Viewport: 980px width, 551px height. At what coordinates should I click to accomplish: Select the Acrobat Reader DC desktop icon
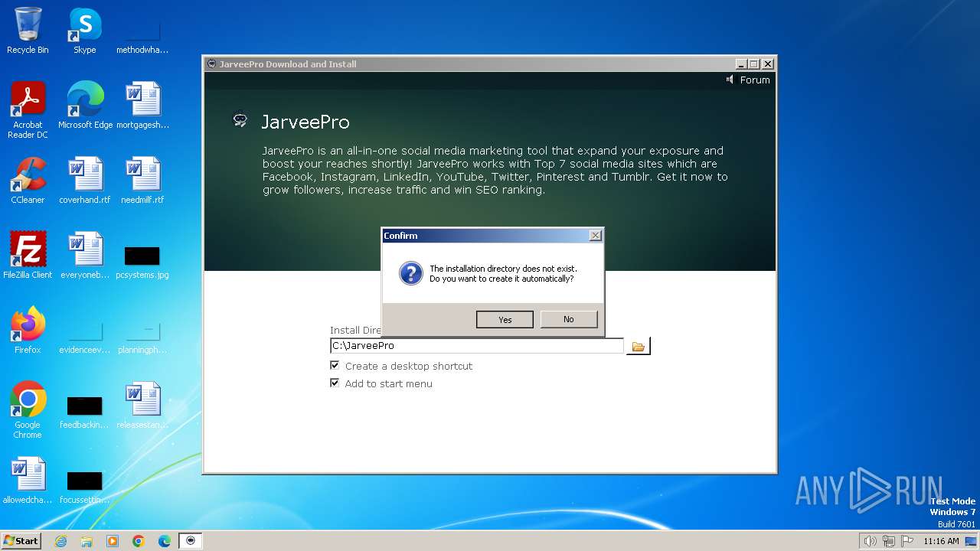coord(28,109)
